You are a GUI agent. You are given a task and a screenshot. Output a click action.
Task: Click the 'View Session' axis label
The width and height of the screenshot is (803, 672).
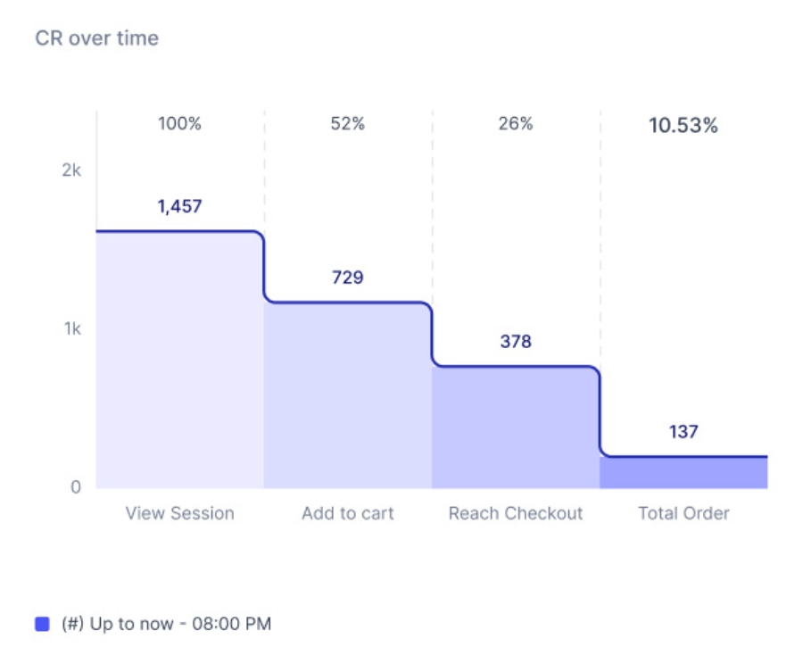coord(179,513)
